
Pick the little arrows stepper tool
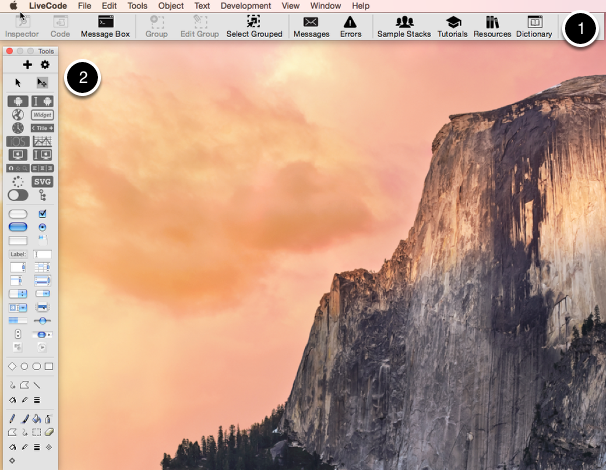tap(18, 334)
